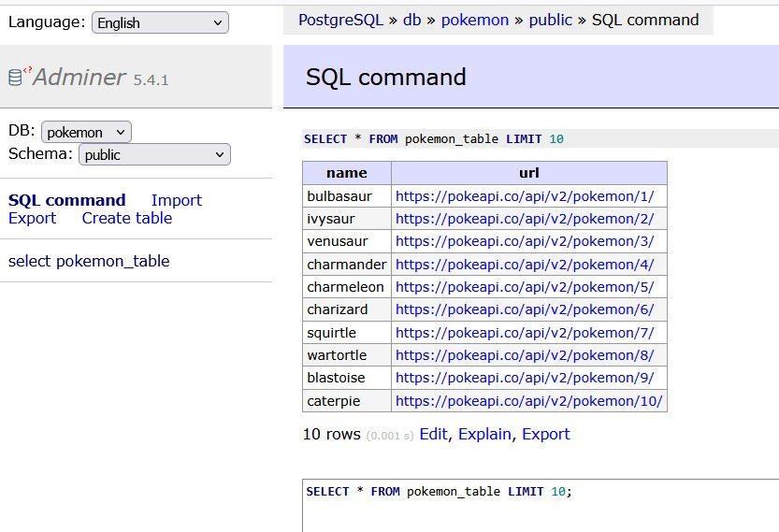
Task: Click the name column header
Action: [x=347, y=173]
